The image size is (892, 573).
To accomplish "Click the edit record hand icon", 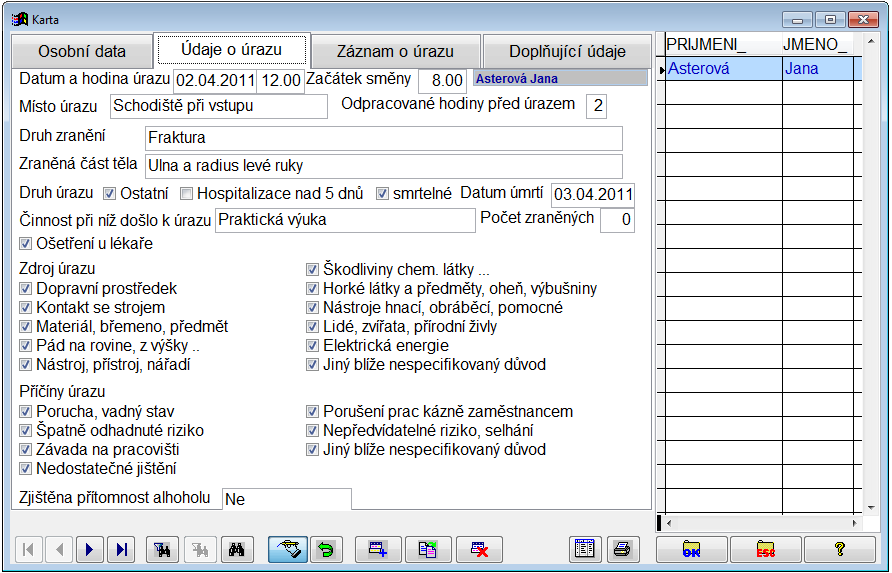I will click(286, 549).
